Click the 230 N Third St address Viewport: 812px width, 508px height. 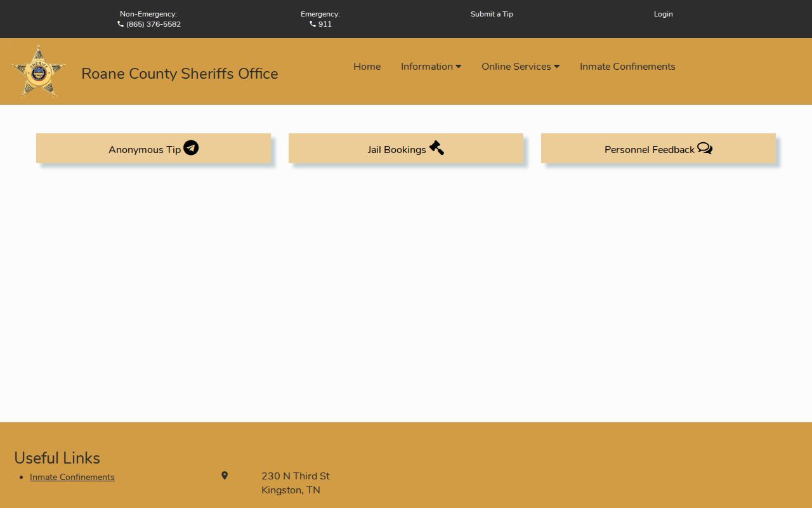tap(296, 476)
